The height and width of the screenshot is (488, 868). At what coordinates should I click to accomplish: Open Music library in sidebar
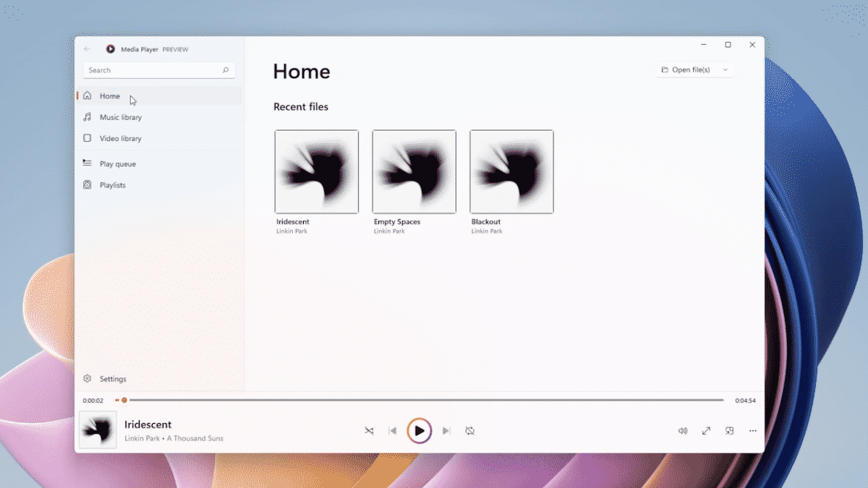coord(160,117)
